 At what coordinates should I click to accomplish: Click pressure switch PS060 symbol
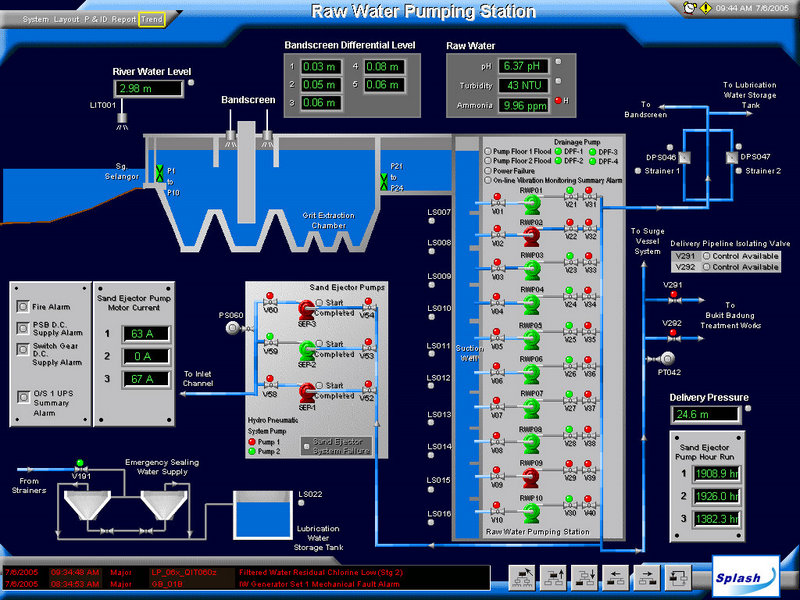point(234,328)
